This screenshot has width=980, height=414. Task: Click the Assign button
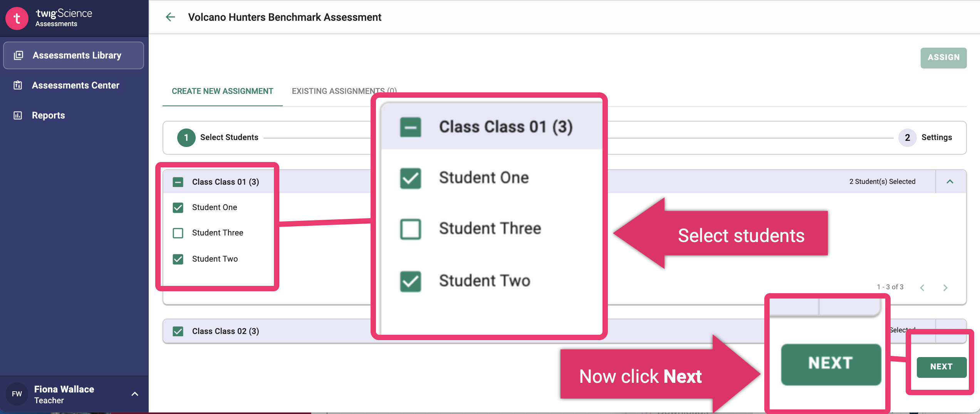[943, 57]
